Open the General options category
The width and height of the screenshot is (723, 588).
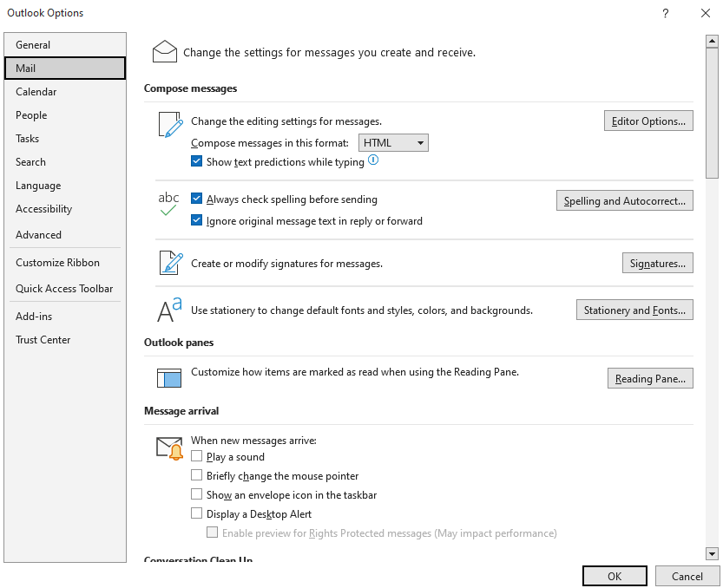65,45
